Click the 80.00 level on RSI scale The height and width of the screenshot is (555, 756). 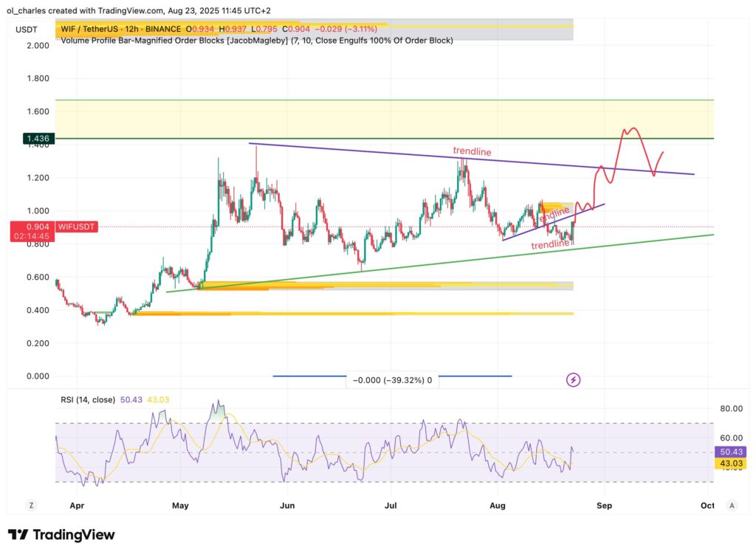click(731, 407)
